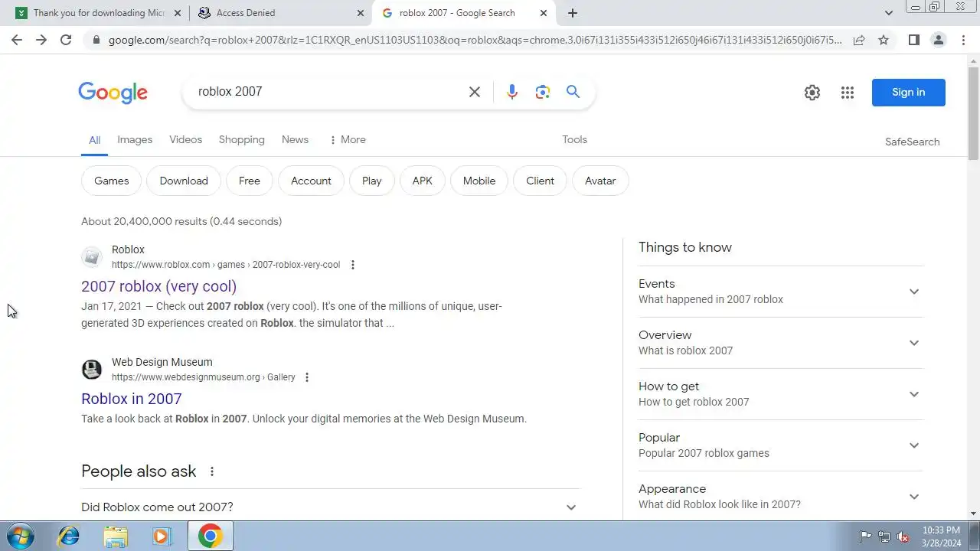The image size is (980, 551).
Task: Switch to Shopping results tab
Action: pos(241,140)
